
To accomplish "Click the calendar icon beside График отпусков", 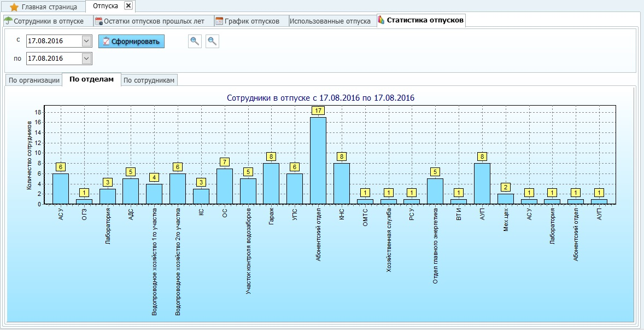I will pos(219,21).
